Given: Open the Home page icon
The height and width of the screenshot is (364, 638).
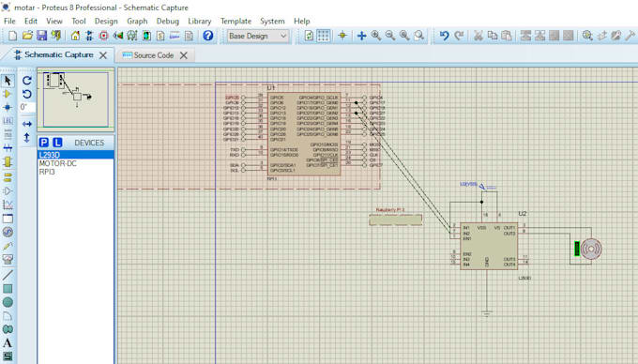Looking at the screenshot, I should 75,36.
